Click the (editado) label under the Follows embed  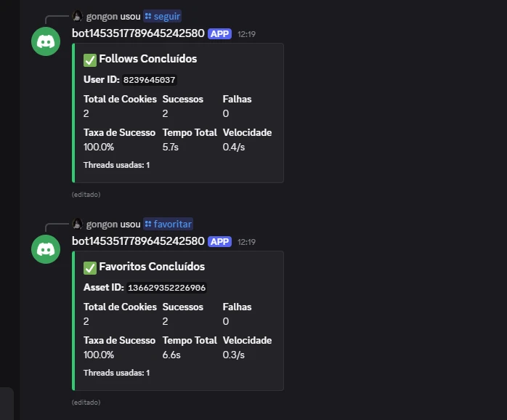click(x=86, y=195)
